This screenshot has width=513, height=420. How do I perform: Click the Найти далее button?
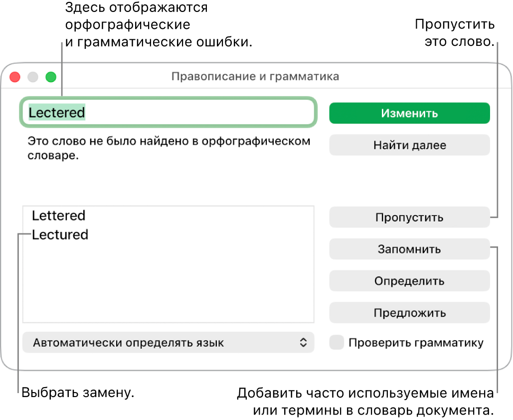coord(409,145)
